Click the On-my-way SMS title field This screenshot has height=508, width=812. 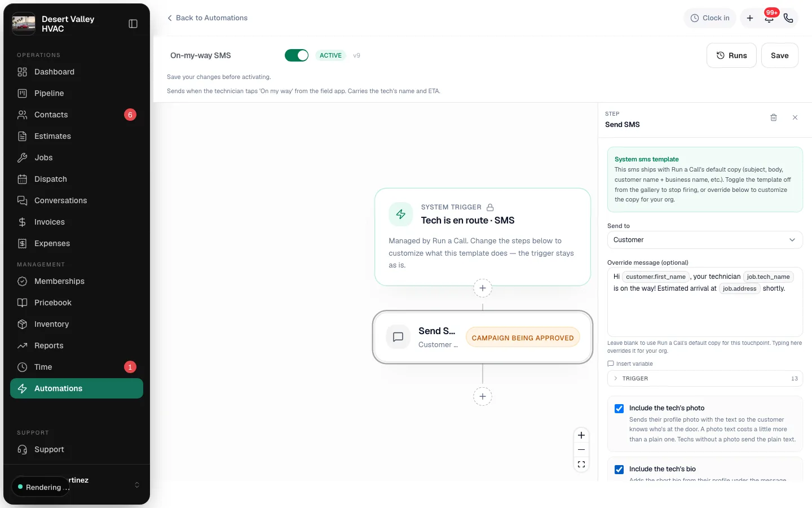[223, 55]
